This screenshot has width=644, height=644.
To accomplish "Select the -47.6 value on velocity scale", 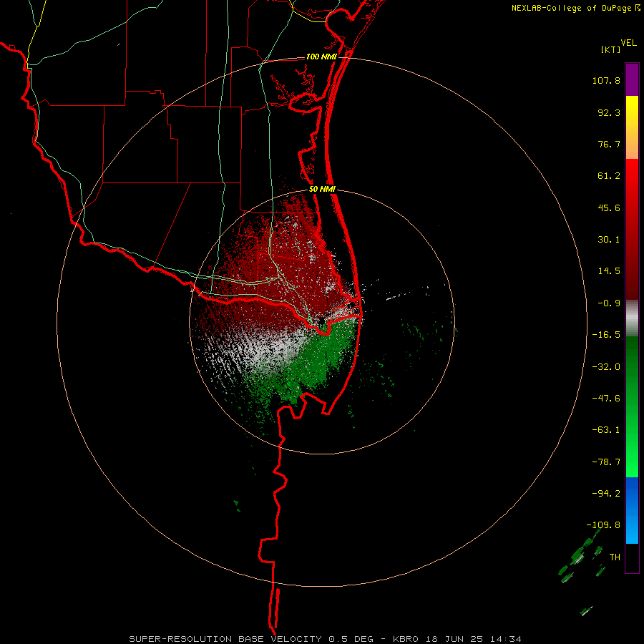I will pos(606,399).
